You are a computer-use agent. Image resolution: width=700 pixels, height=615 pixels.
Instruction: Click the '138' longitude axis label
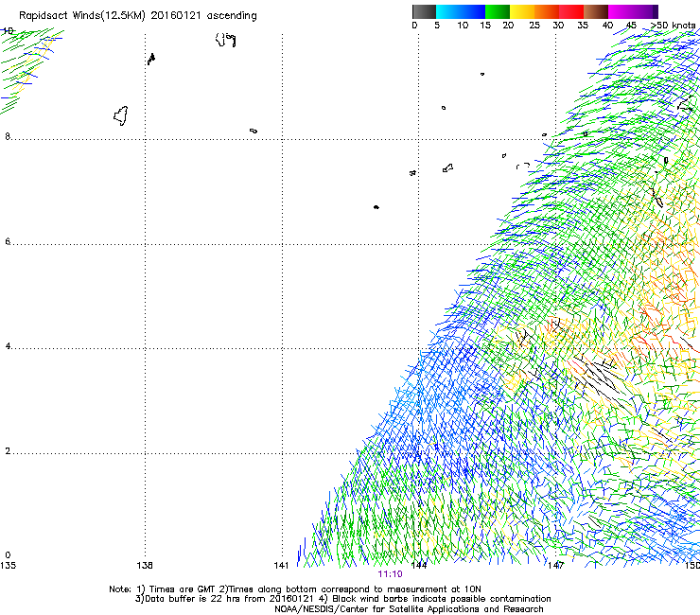click(x=145, y=566)
